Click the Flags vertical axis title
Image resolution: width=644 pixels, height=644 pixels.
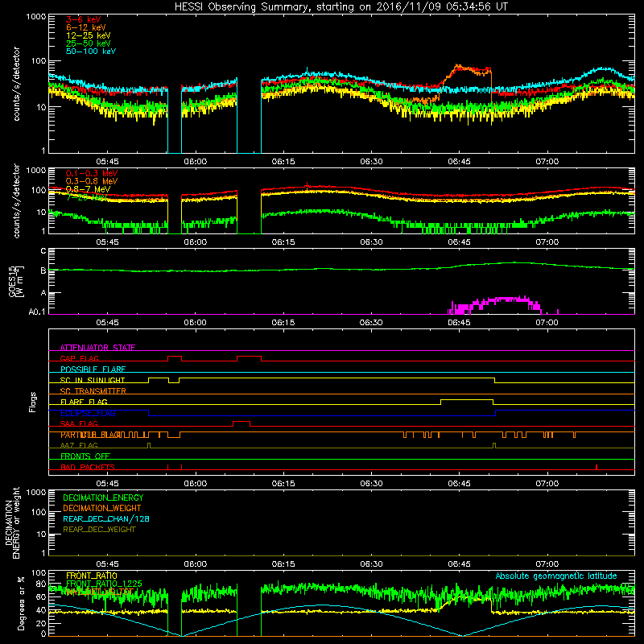tap(33, 402)
